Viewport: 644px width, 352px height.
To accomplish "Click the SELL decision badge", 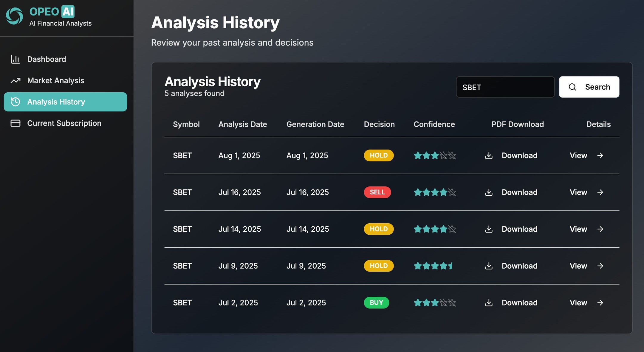I will point(377,192).
